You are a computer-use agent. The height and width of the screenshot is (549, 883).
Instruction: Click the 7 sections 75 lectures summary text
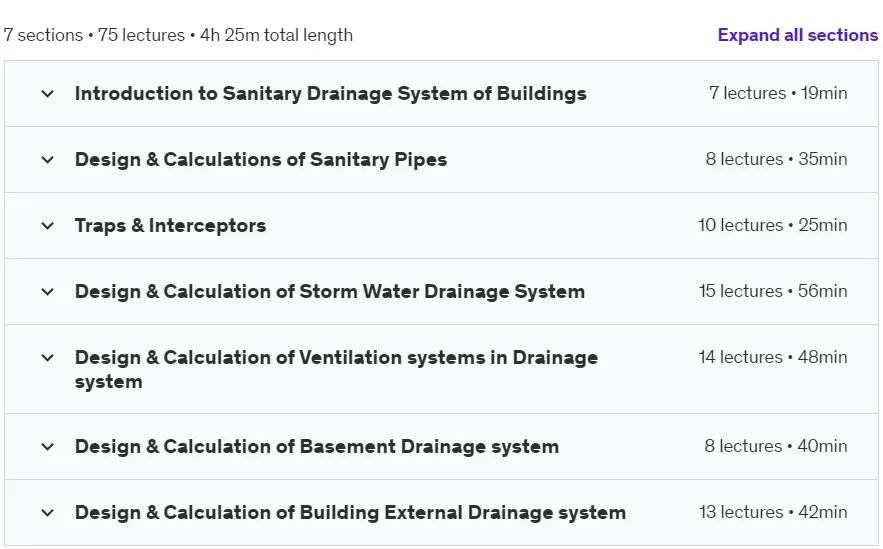click(x=178, y=35)
